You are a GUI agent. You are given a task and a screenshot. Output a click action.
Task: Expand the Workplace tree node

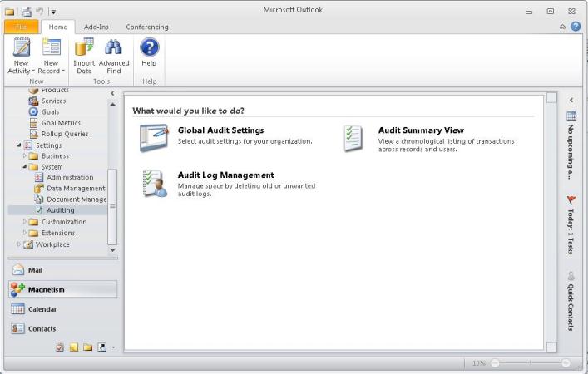pyautogui.click(x=18, y=244)
